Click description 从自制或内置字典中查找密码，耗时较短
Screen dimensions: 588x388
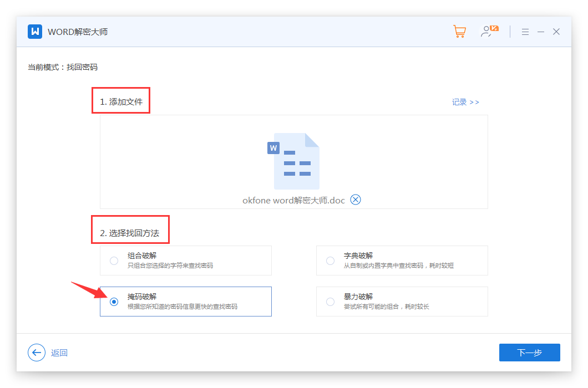pyautogui.click(x=399, y=266)
